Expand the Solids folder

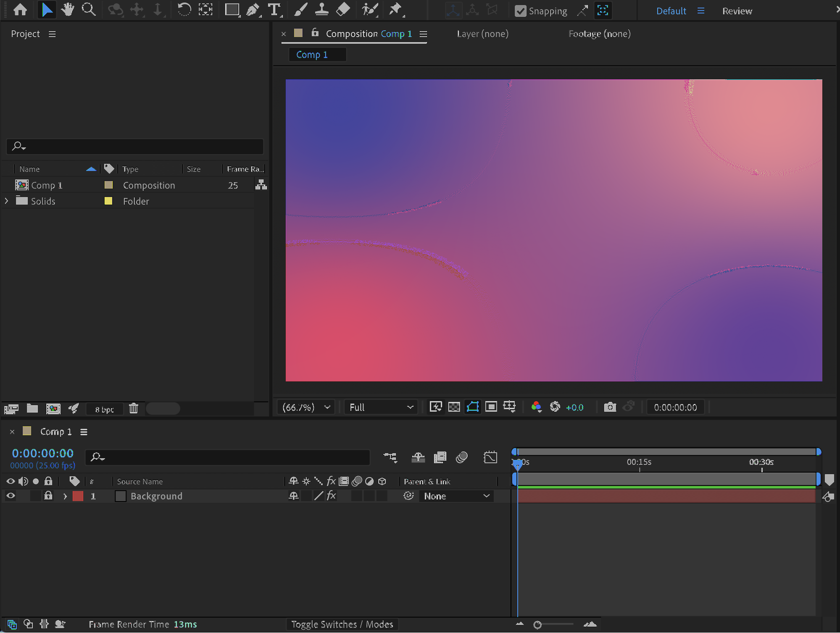[x=6, y=201]
